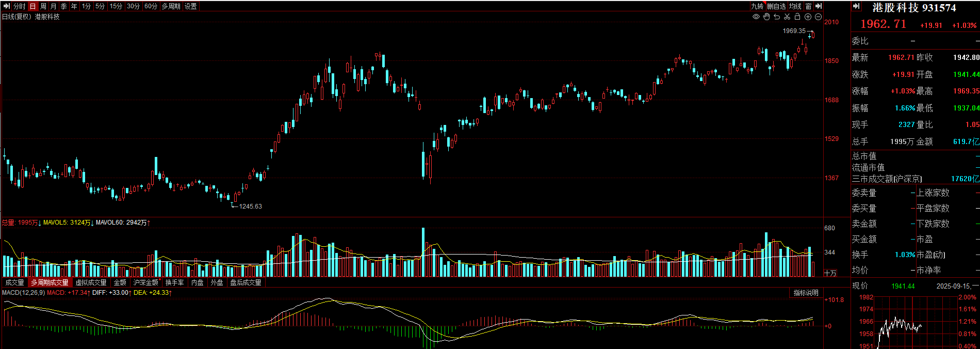980x349 pixels.
Task: Expand the 九转 indicator option
Action: click(x=757, y=6)
